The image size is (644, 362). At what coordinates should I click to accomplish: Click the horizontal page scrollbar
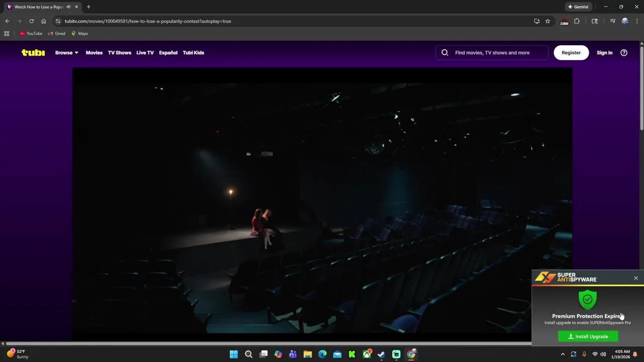[269, 344]
